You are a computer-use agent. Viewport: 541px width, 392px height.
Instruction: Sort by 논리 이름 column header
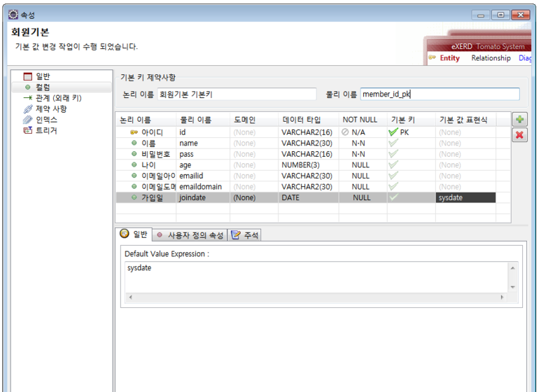146,120
